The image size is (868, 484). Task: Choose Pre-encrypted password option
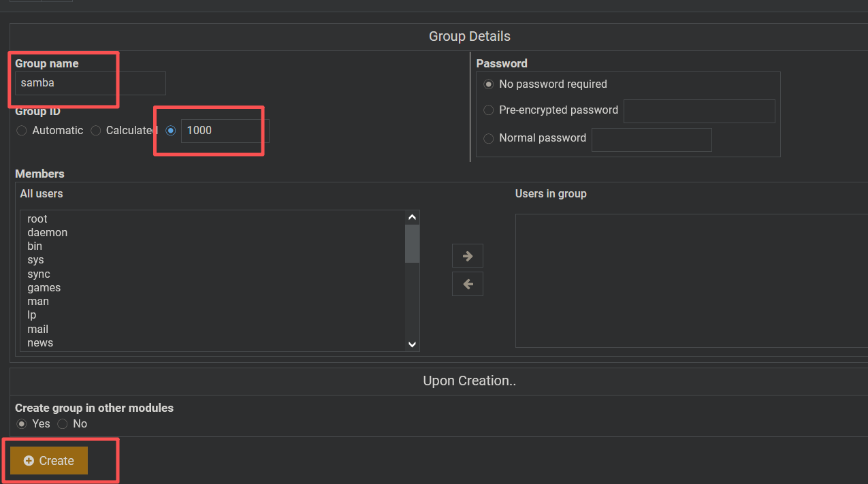(x=488, y=110)
